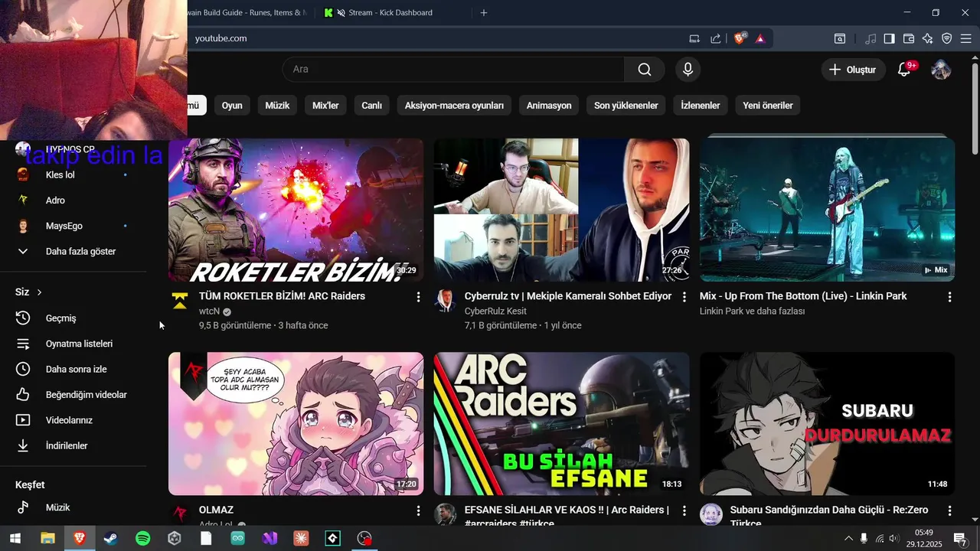
Task: Open options menu for Cyberrulz tv video
Action: pyautogui.click(x=684, y=297)
